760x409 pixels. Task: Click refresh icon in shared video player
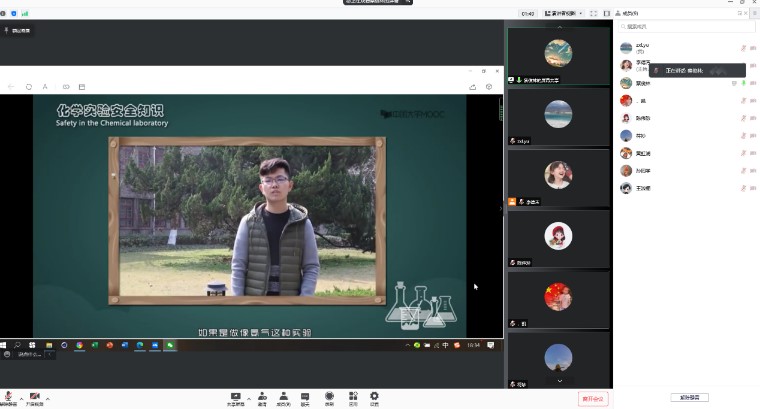click(29, 87)
